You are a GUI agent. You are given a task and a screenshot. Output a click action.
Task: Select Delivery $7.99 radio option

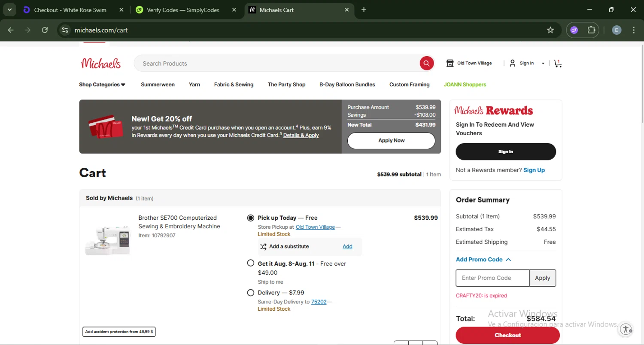pos(251,293)
